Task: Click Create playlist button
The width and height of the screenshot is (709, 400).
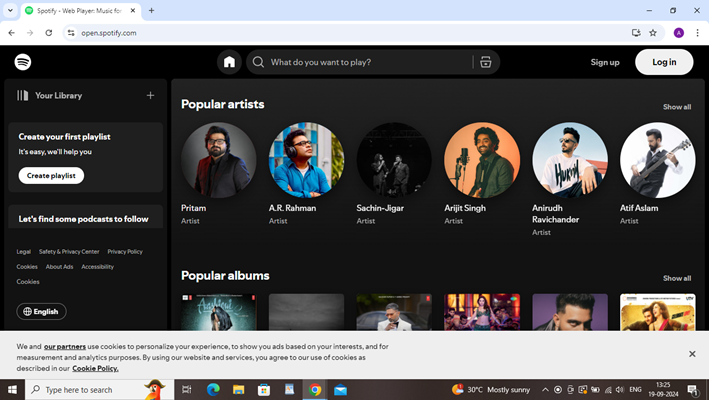Action: (51, 175)
